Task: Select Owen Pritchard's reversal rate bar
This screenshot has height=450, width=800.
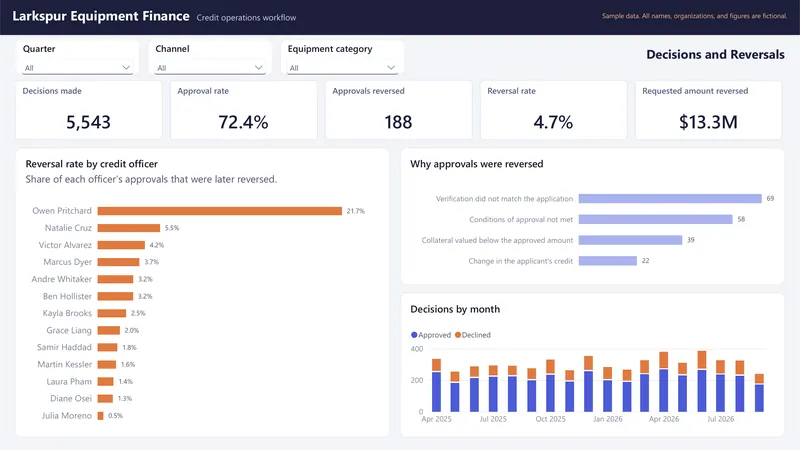Action: 220,211
